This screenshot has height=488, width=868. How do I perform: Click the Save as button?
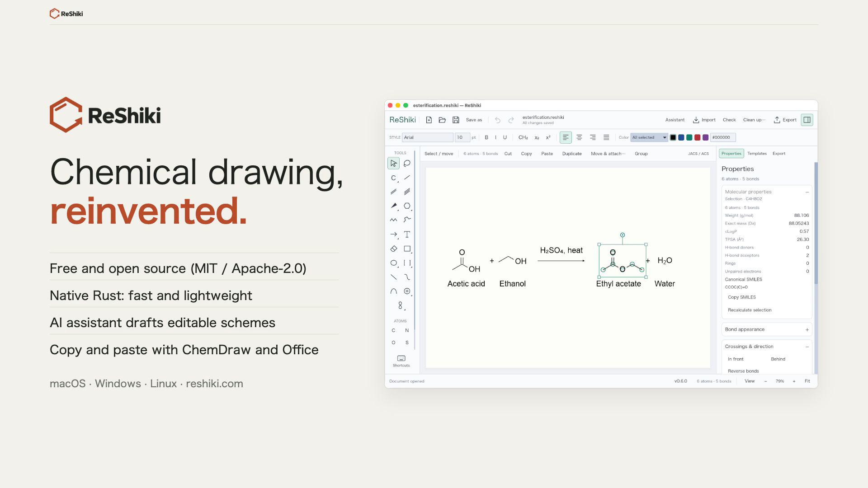coord(474,120)
